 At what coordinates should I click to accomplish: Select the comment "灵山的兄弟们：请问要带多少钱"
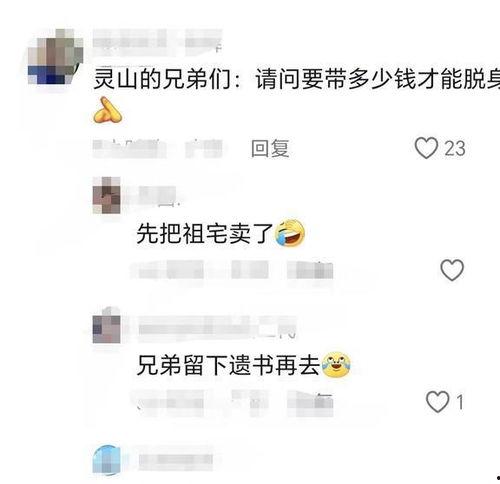tap(296, 80)
